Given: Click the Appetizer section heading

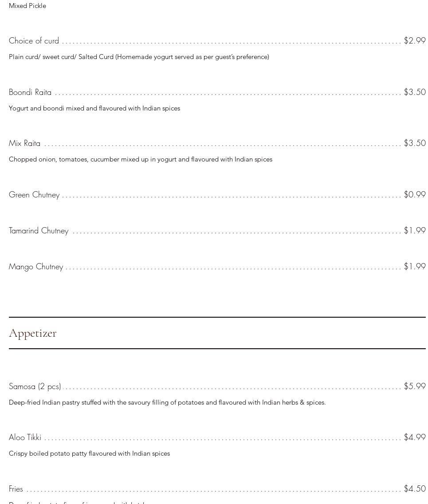Looking at the screenshot, I should click(33, 333).
